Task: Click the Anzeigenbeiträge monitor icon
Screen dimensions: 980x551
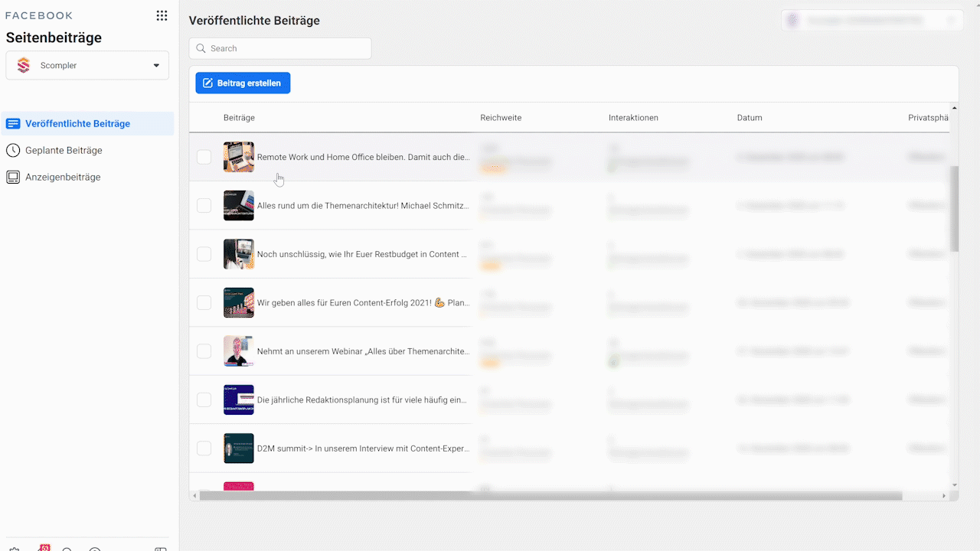Action: click(x=13, y=178)
